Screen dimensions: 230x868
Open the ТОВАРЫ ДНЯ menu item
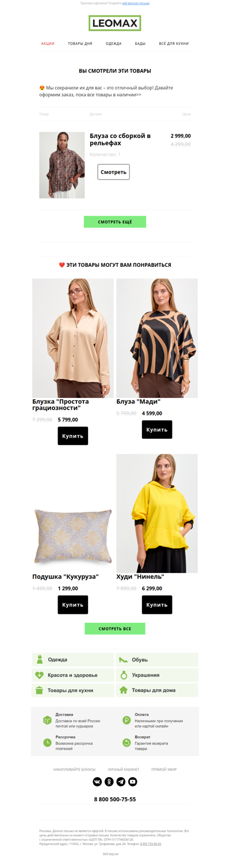click(80, 44)
